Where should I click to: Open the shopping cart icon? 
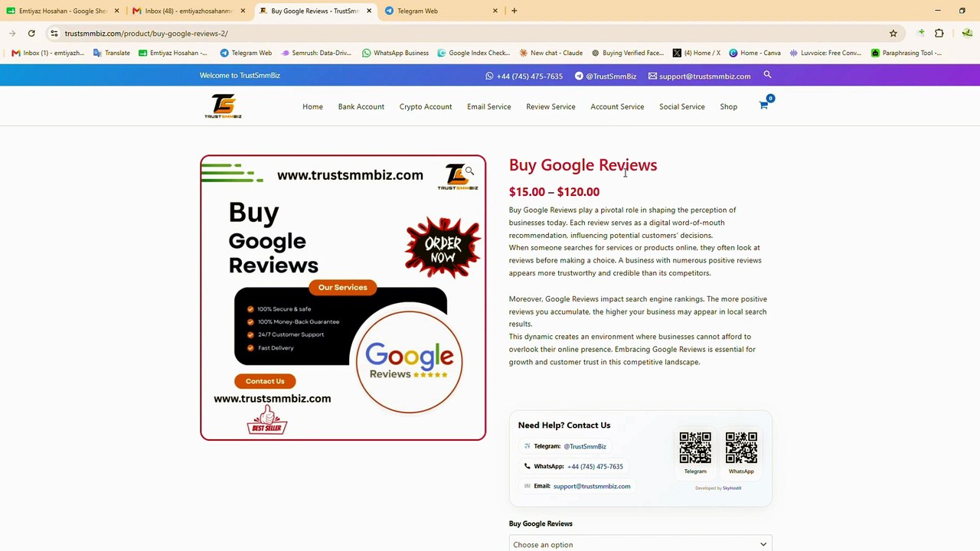tap(763, 106)
